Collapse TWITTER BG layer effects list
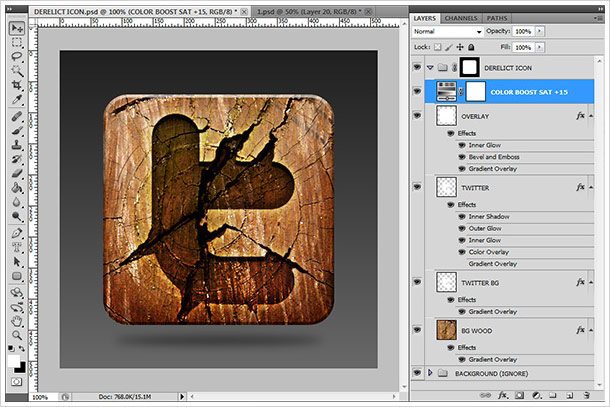610x407 pixels. (591, 282)
